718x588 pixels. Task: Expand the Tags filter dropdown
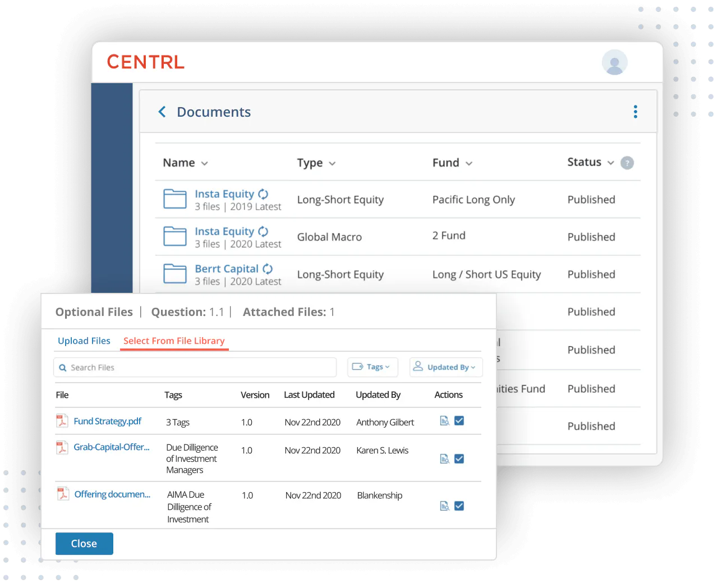pyautogui.click(x=372, y=367)
